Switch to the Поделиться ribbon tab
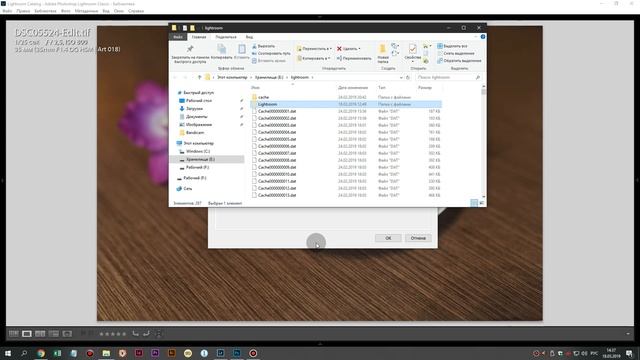 pyautogui.click(x=226, y=37)
